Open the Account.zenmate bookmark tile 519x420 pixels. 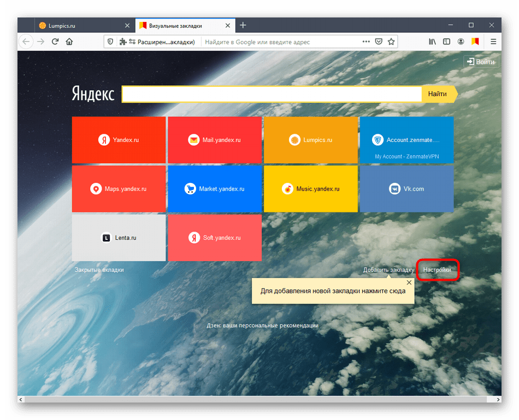[407, 140]
